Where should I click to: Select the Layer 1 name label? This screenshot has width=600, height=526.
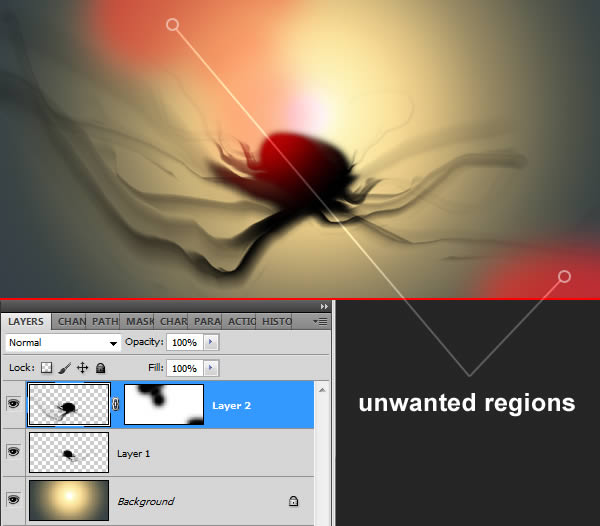click(x=133, y=454)
